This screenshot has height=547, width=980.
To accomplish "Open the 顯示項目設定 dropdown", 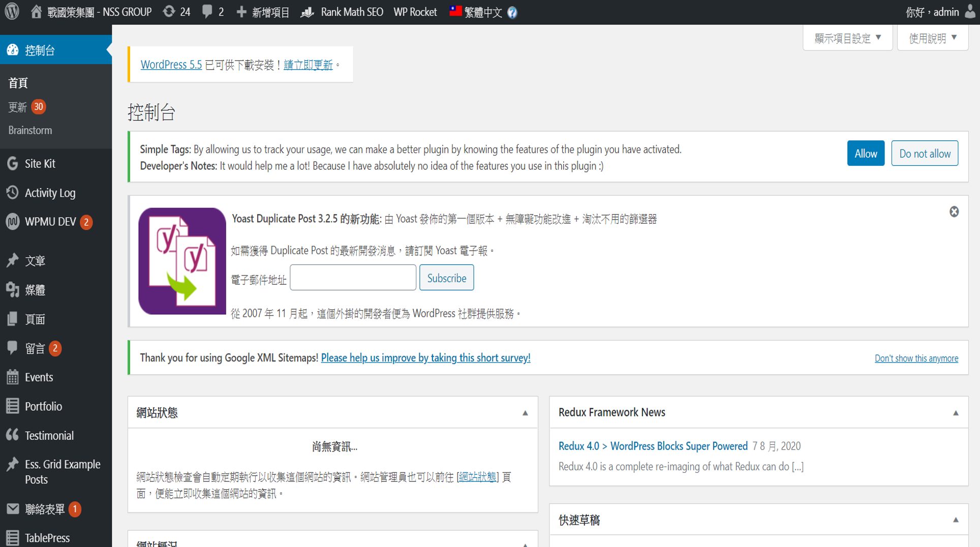I will coord(847,38).
